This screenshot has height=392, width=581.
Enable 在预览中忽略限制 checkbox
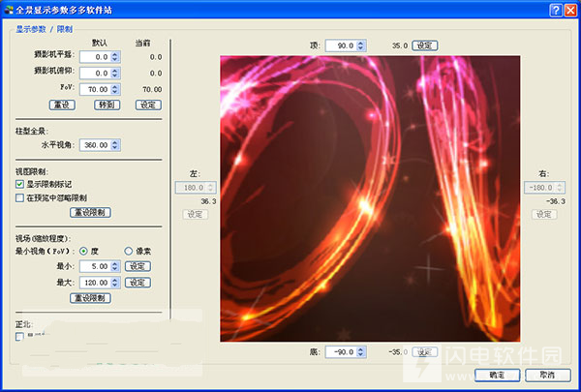[19, 197]
